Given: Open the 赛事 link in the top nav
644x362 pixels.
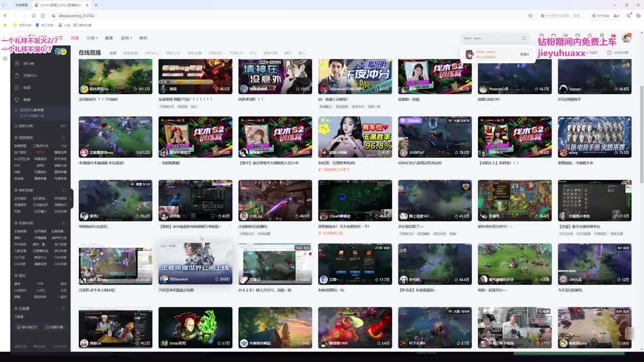Looking at the screenshot, I should (109, 38).
